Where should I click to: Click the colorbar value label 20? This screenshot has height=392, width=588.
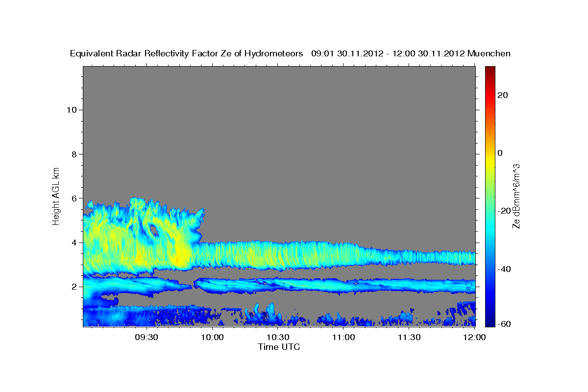coord(503,96)
